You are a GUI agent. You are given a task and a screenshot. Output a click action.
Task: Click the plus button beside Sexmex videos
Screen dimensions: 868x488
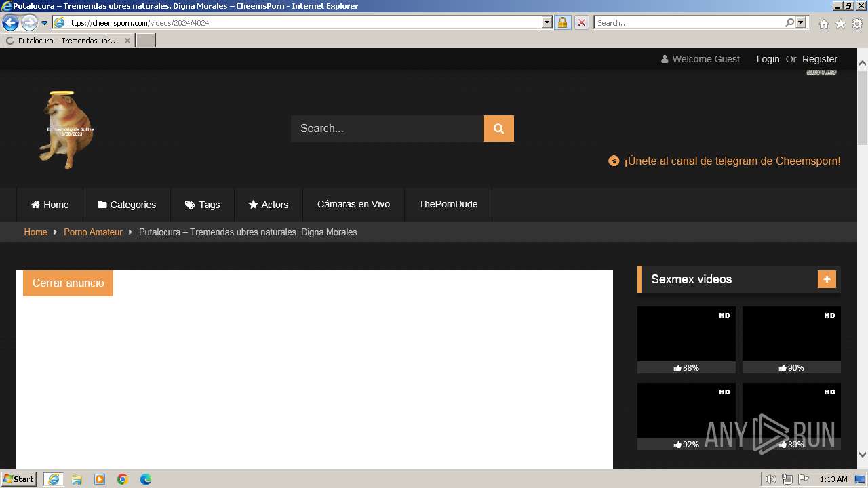click(x=827, y=279)
